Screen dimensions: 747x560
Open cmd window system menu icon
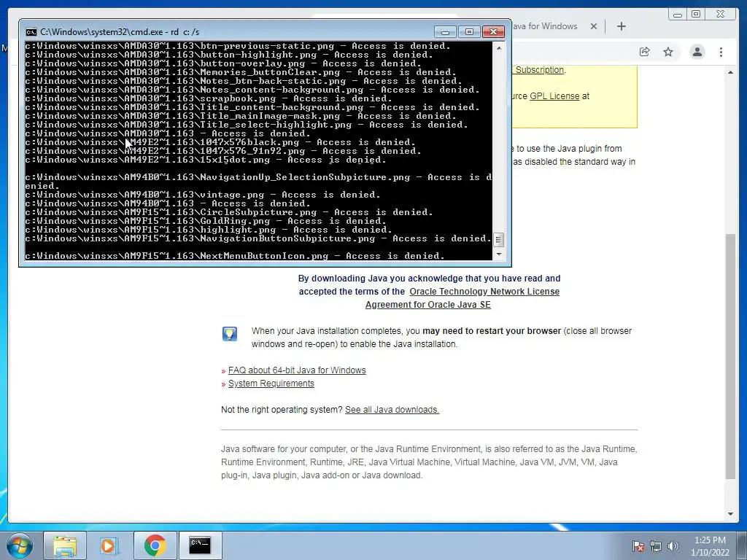(31, 32)
